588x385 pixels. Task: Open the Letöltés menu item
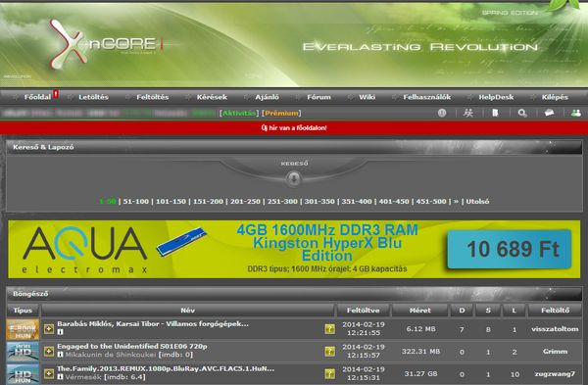pos(93,97)
